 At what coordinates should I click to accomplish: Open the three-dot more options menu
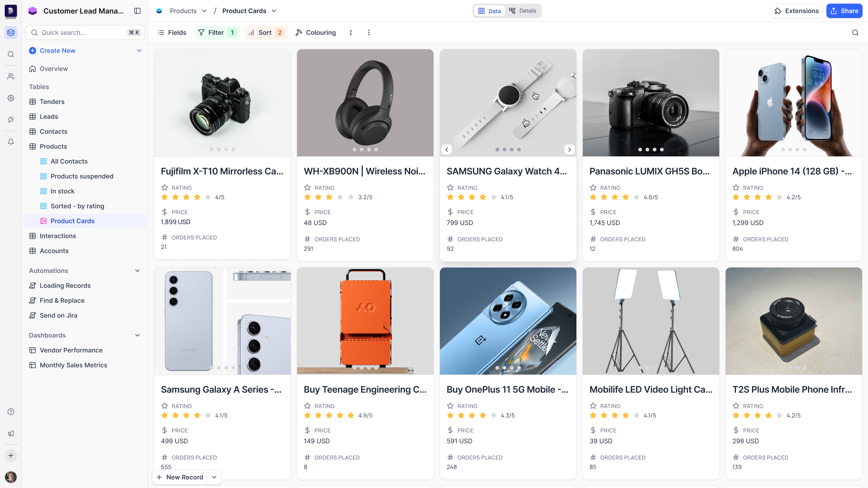[x=369, y=33]
